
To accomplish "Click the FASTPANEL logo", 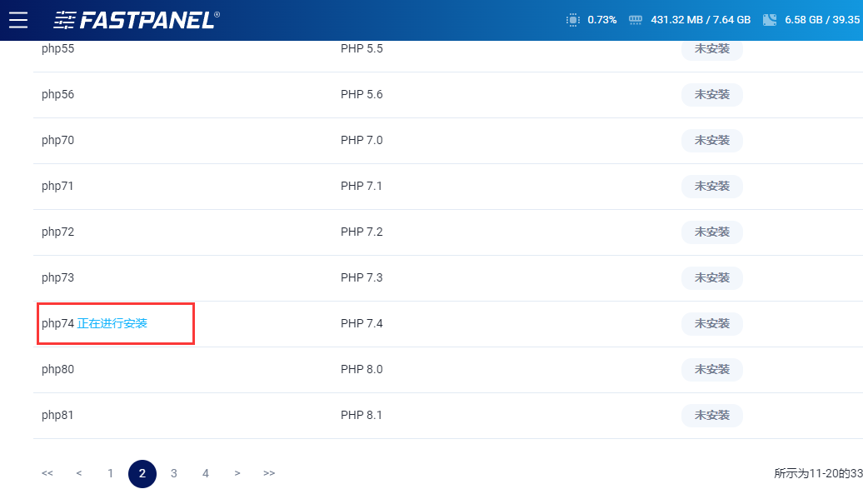I will pos(137,20).
